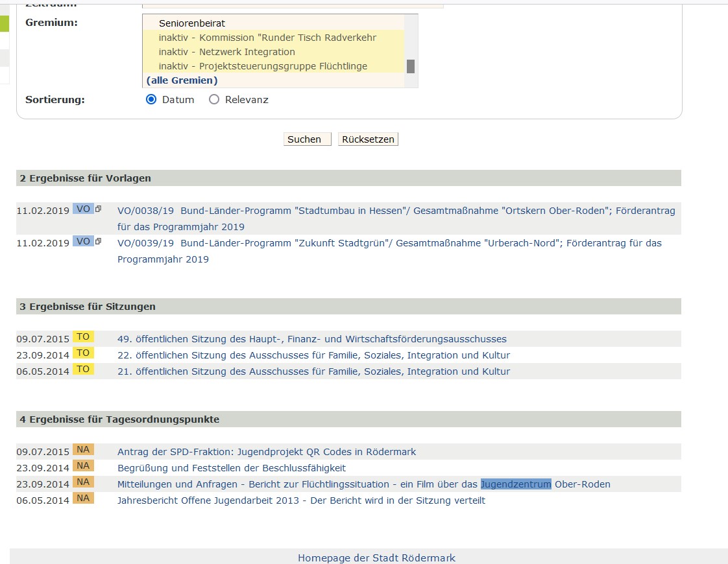Select the Relevanz sorting radio button
The height and width of the screenshot is (564, 728).
click(x=214, y=100)
